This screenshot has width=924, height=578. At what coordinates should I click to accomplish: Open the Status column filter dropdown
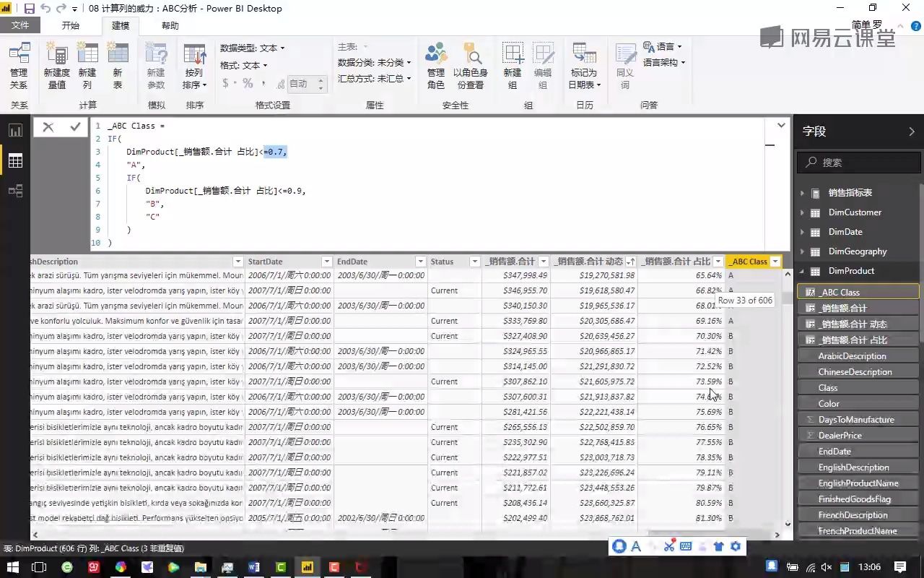[474, 261]
